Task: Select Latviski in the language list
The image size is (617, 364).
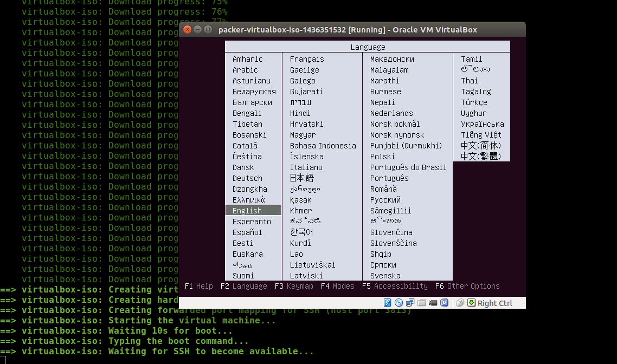Action: pos(306,276)
